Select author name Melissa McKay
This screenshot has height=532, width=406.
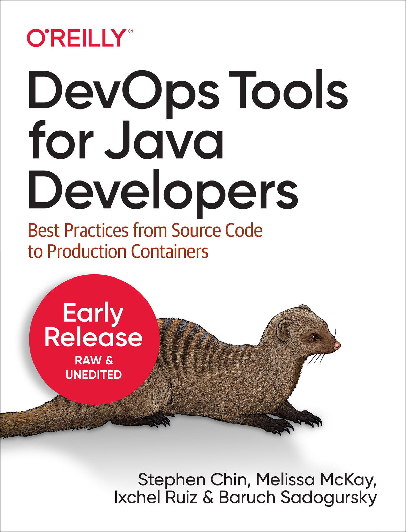coord(316,480)
